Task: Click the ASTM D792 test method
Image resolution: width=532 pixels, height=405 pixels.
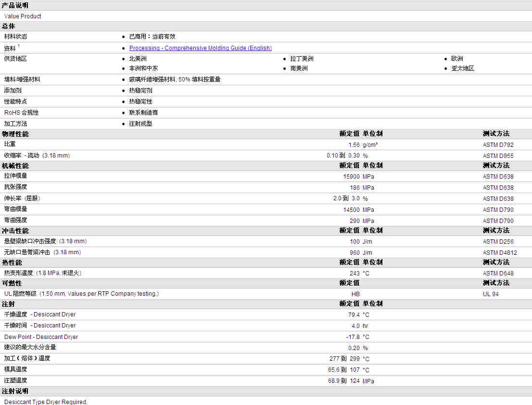Action: coord(498,145)
